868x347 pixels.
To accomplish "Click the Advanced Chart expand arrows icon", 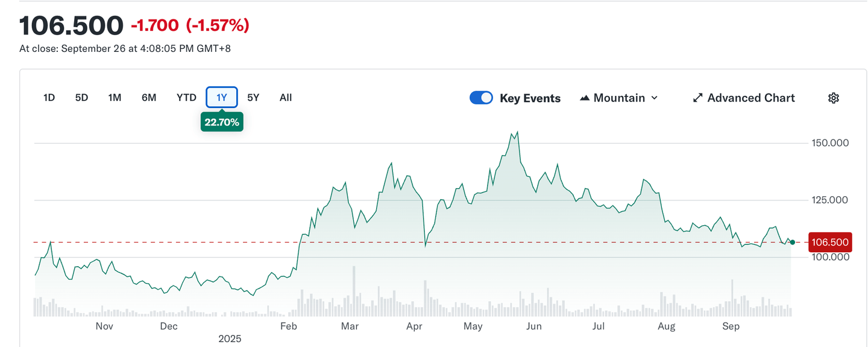I will (697, 98).
